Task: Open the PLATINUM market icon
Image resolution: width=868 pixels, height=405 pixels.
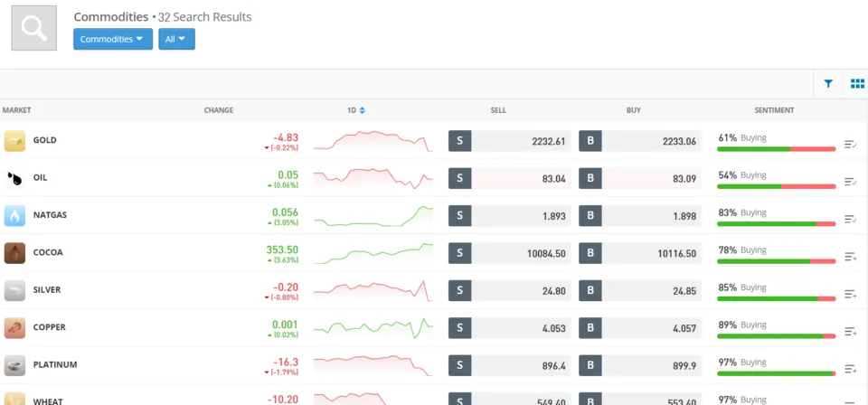Action: pos(15,365)
